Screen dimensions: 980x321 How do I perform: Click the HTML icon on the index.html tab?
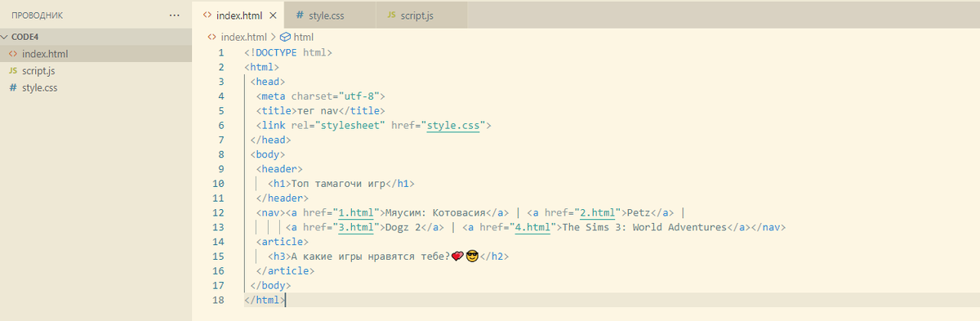point(208,16)
